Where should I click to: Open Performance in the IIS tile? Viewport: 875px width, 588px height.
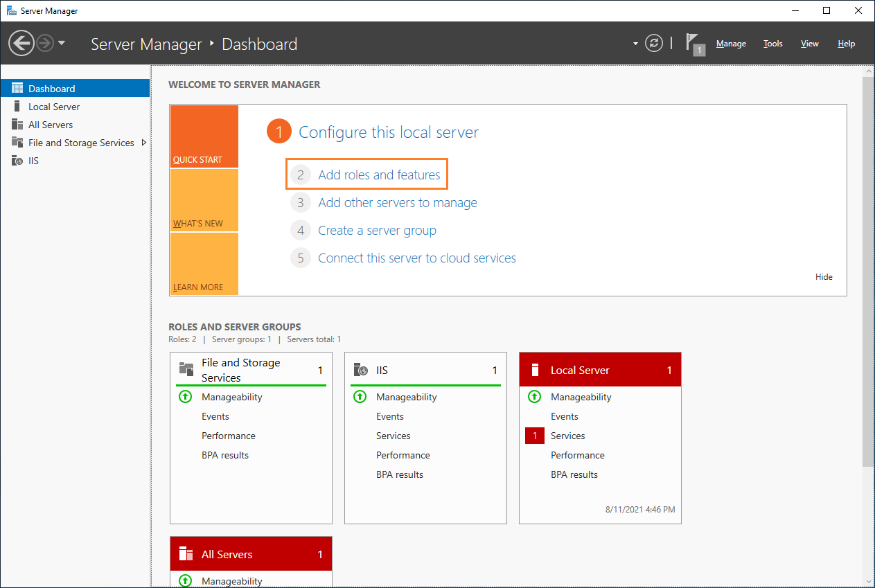[x=403, y=455]
